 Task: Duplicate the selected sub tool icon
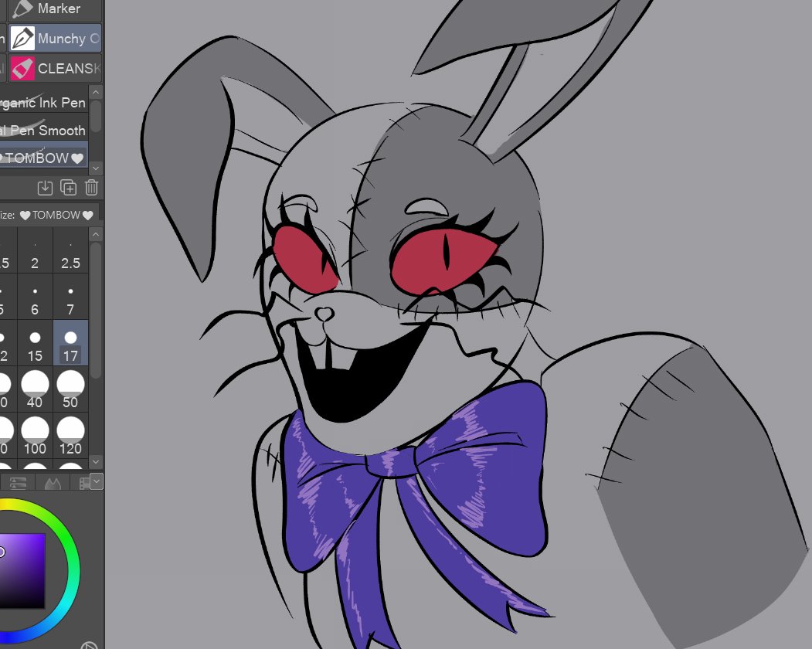tap(68, 188)
